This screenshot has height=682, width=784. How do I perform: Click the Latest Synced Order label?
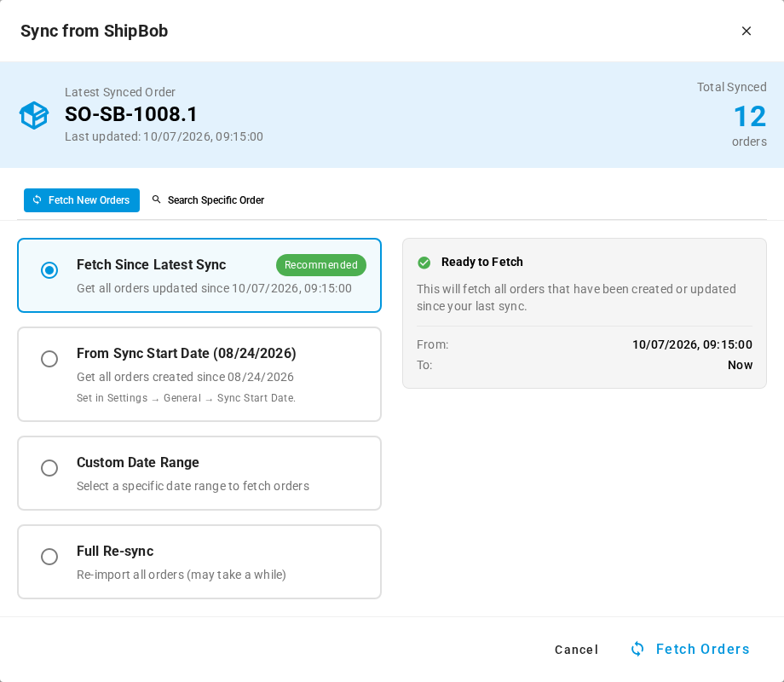coord(120,93)
